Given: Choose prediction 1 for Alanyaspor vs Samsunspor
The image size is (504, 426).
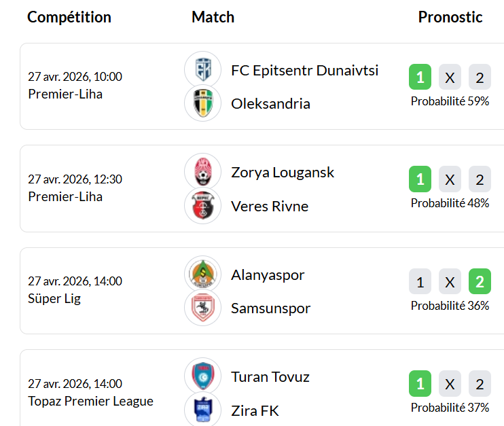Looking at the screenshot, I should (420, 282).
